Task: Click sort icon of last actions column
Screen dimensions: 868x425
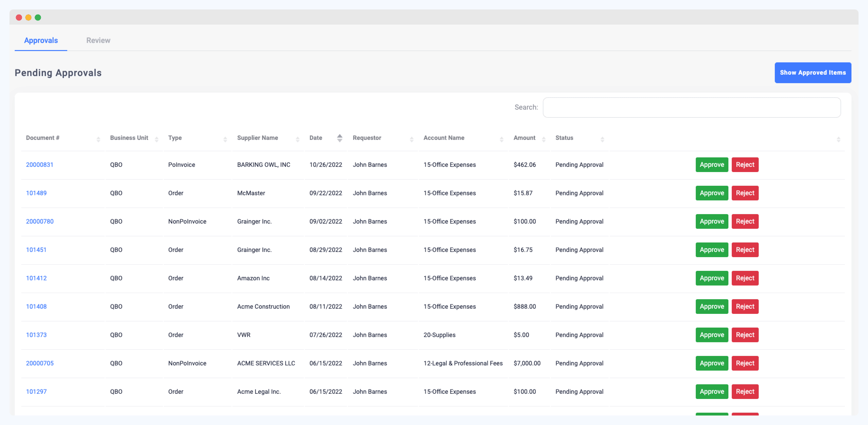Action: click(x=839, y=139)
